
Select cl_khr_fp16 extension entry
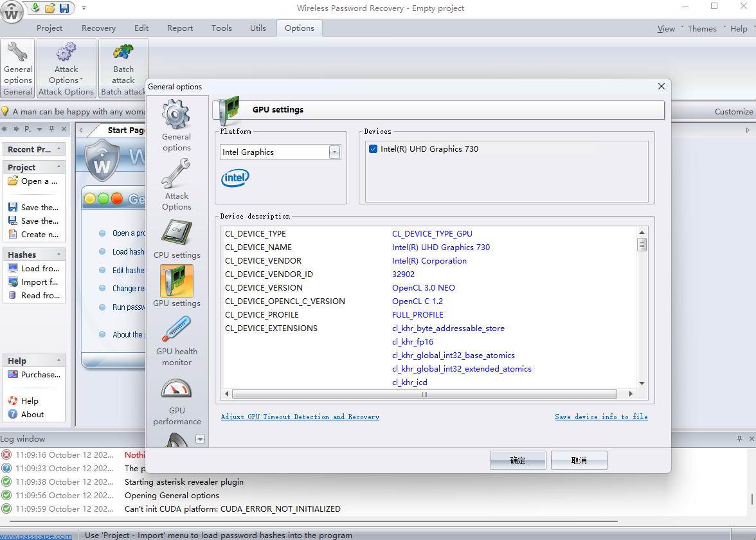(412, 342)
